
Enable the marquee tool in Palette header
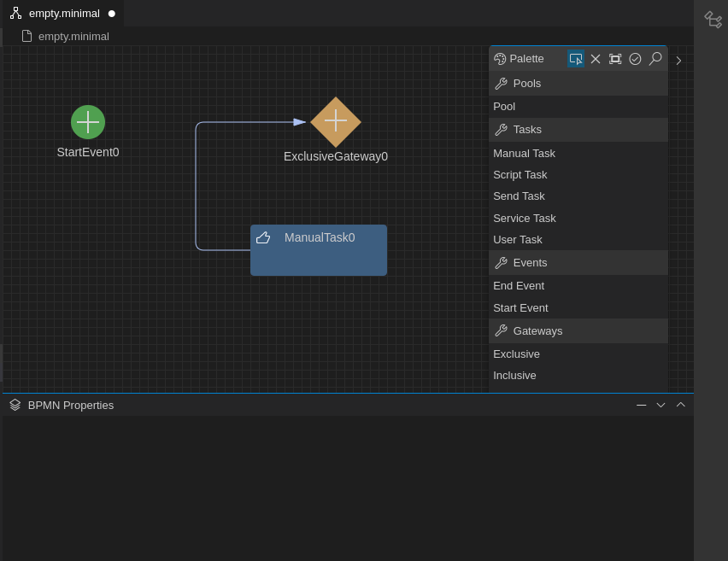tap(615, 59)
